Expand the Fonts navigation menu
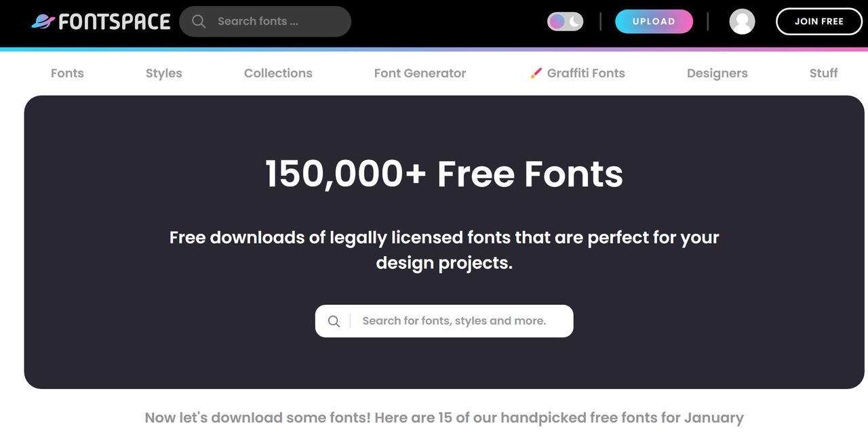Screen dimensions: 868x435 click(67, 73)
